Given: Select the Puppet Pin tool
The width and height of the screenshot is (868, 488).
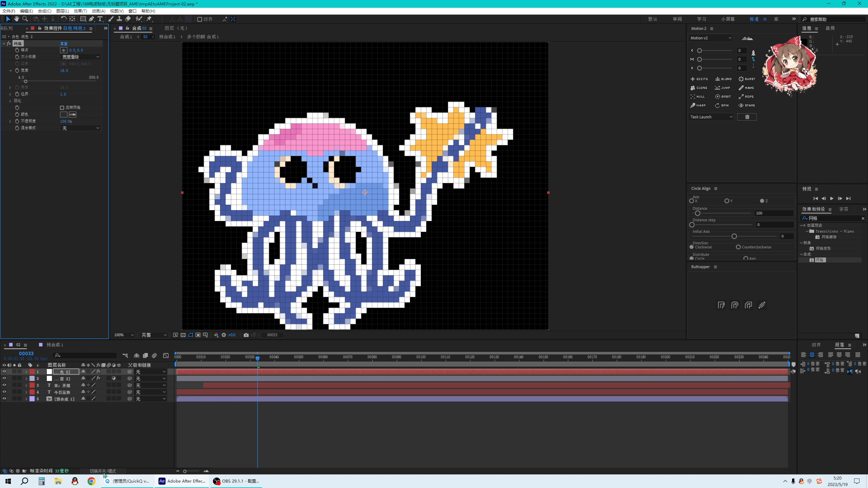Looking at the screenshot, I should point(149,19).
